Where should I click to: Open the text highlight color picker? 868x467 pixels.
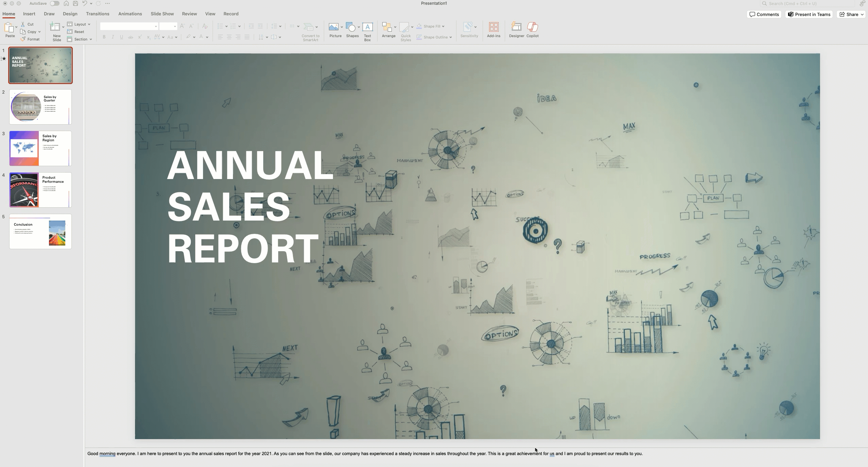coord(194,37)
